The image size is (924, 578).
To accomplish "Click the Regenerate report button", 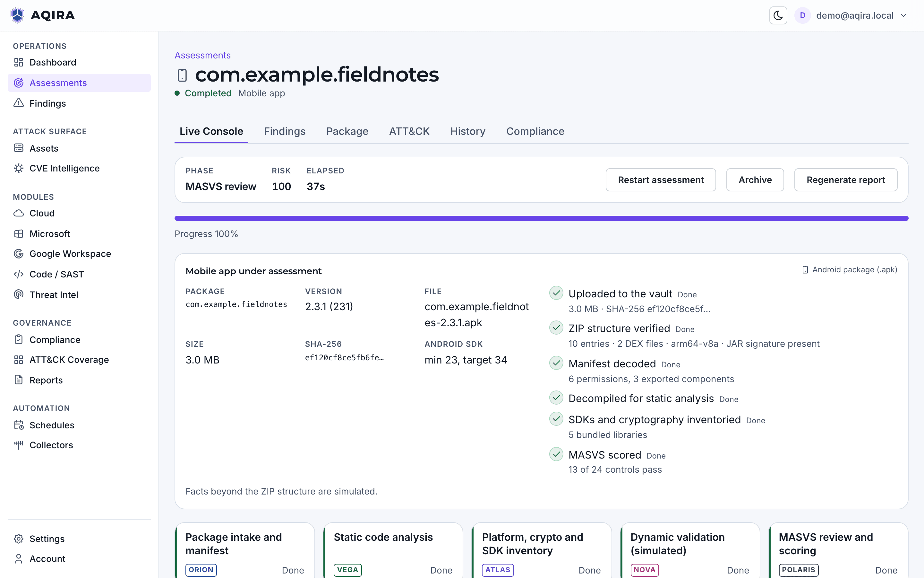I will click(x=846, y=180).
